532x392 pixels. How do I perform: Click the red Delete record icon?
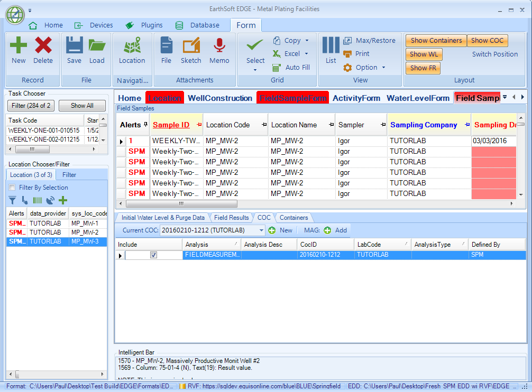coord(43,46)
